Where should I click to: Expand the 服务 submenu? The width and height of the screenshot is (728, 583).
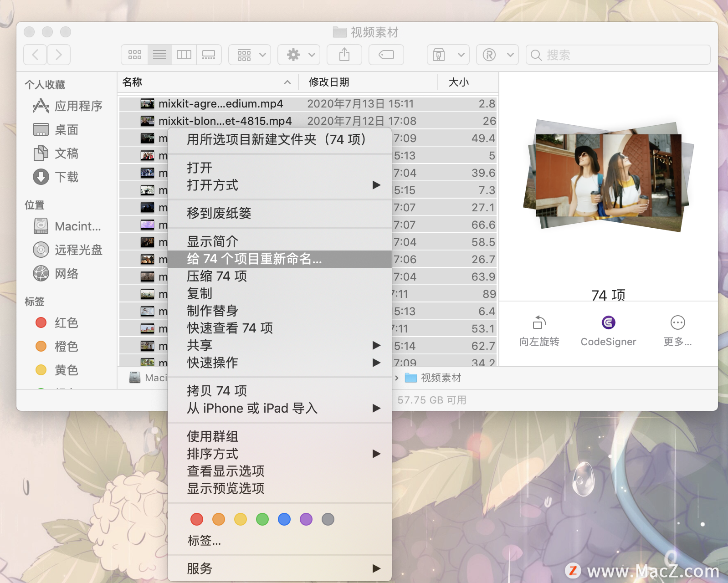coord(280,568)
